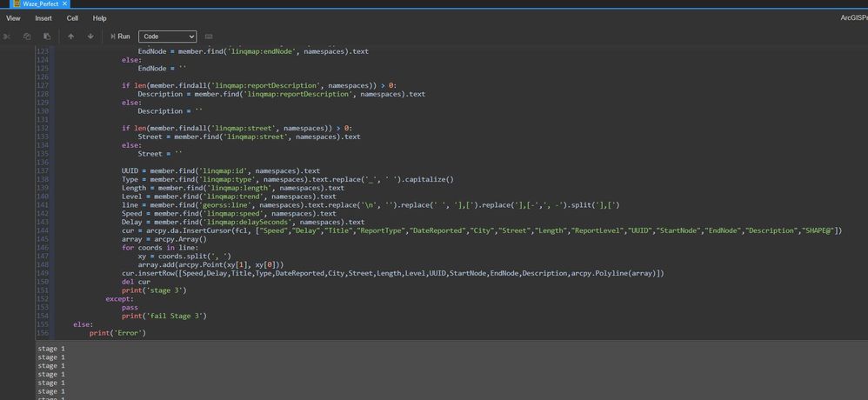Click the Length = member.find line
The width and height of the screenshot is (868, 400).
click(x=233, y=188)
